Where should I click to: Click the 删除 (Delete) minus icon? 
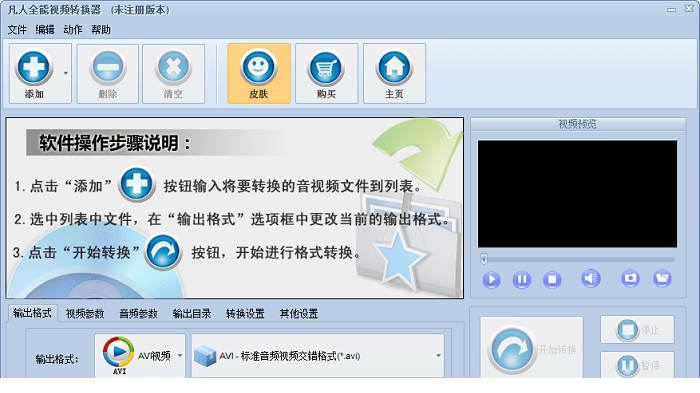[x=108, y=74]
